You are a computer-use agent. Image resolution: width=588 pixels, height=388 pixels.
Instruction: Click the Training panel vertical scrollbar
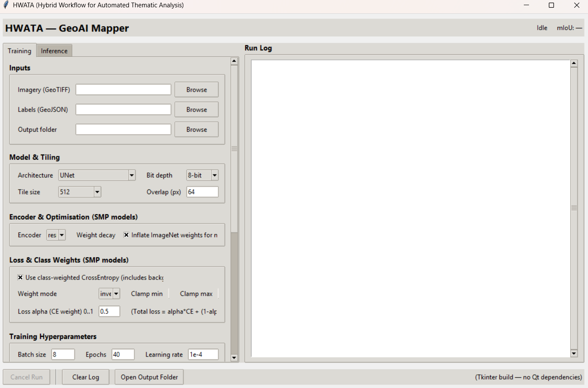tap(234, 148)
